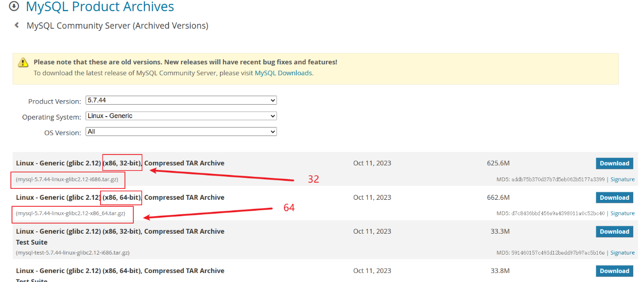This screenshot has width=644, height=282.
Task: Click the 662.6M file size value
Action: [x=498, y=197]
